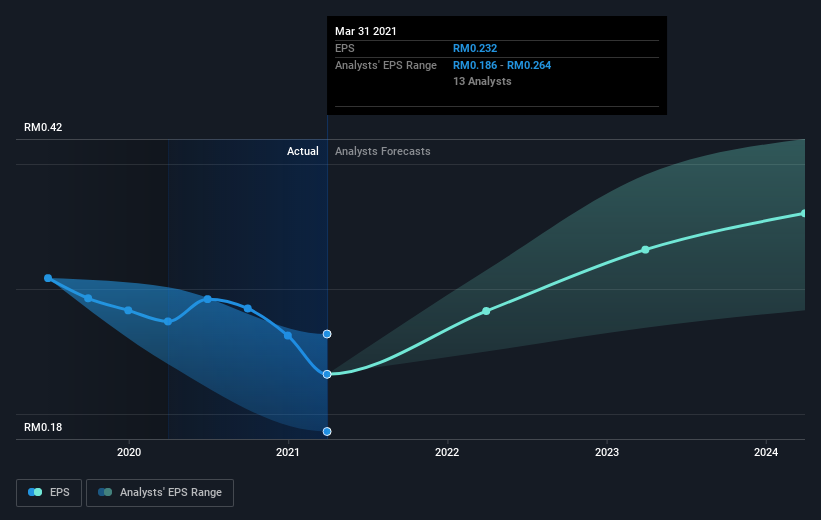Select the 2023 forecast EPS data point
Viewport: 821px width, 520px height.
(x=646, y=250)
